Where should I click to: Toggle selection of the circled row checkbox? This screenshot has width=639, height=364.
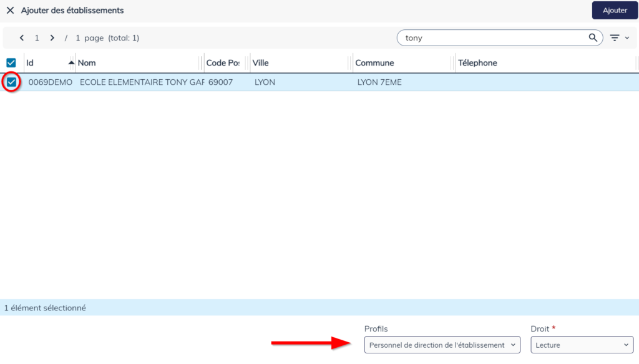tap(10, 82)
